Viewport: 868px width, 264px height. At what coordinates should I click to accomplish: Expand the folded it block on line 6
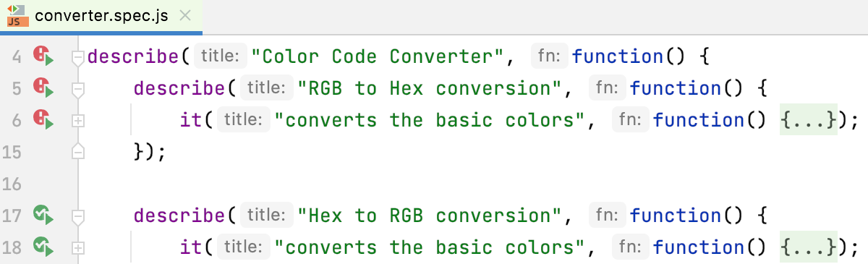pos(79,121)
